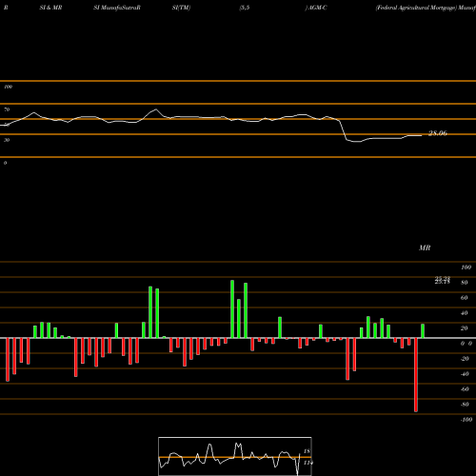Click the "AGM-C" ticker symbol text
The width and height of the screenshot is (476, 476).
[317, 8]
